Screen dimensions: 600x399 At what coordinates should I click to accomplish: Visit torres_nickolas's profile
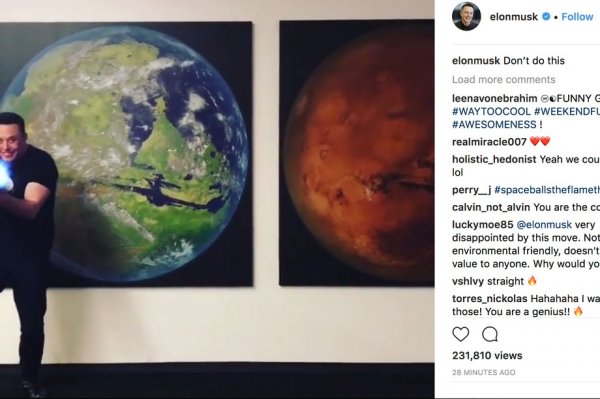tap(490, 298)
